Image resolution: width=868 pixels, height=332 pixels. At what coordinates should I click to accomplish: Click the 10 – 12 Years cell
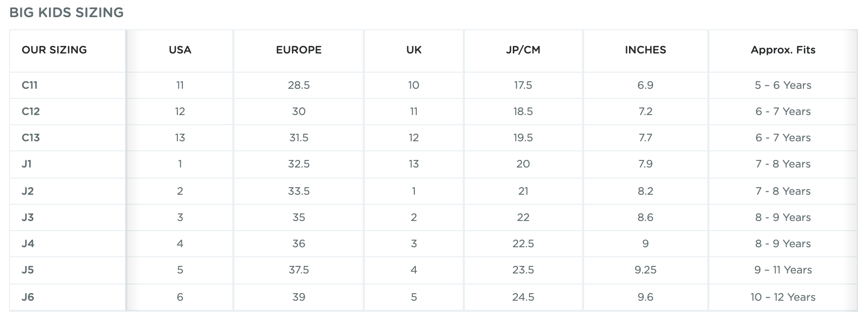point(783,297)
